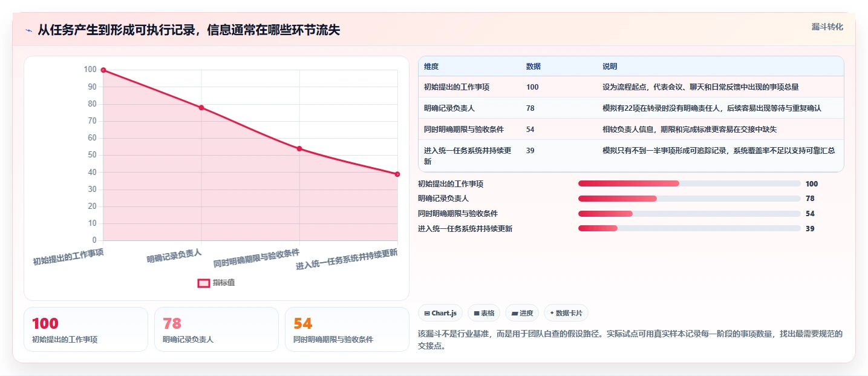The image size is (868, 376).
Task: Toggle the 指标值 legend label in chart
Action: click(223, 283)
